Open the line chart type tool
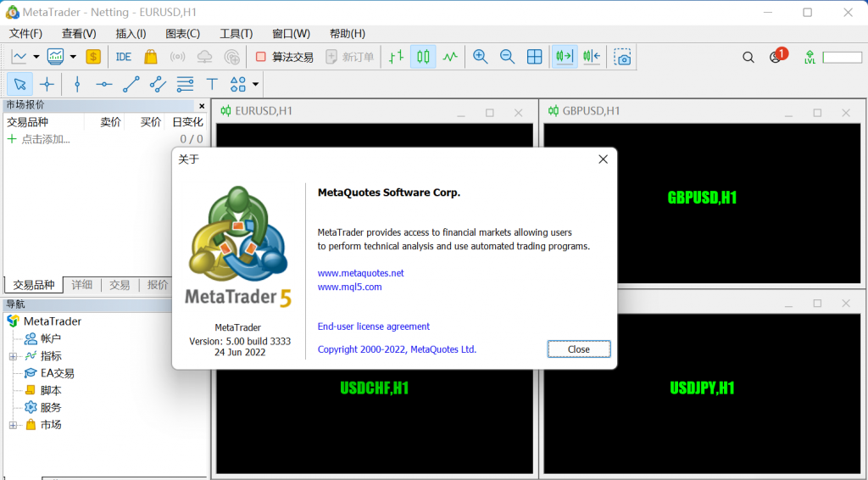The width and height of the screenshot is (868, 480). [19, 57]
